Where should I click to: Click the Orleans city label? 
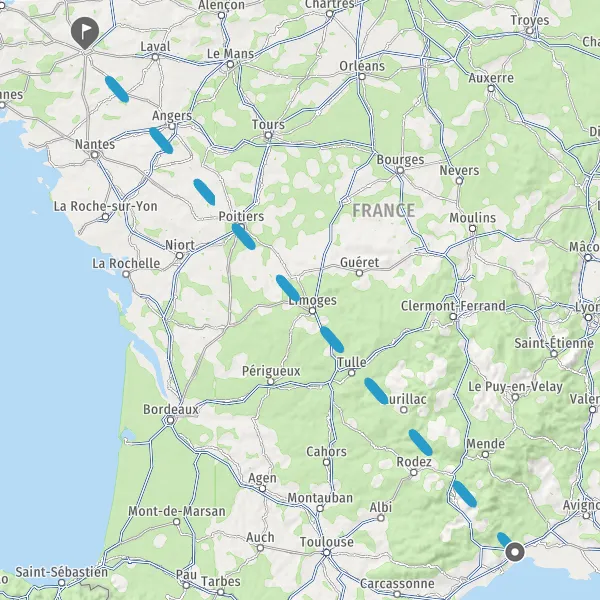click(x=362, y=66)
